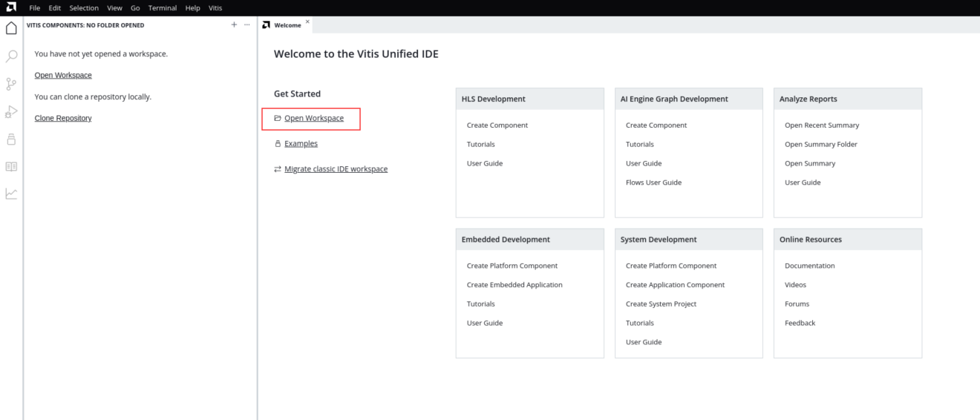The width and height of the screenshot is (980, 420).
Task: Click Clone Repository link in sidebar
Action: (x=63, y=118)
